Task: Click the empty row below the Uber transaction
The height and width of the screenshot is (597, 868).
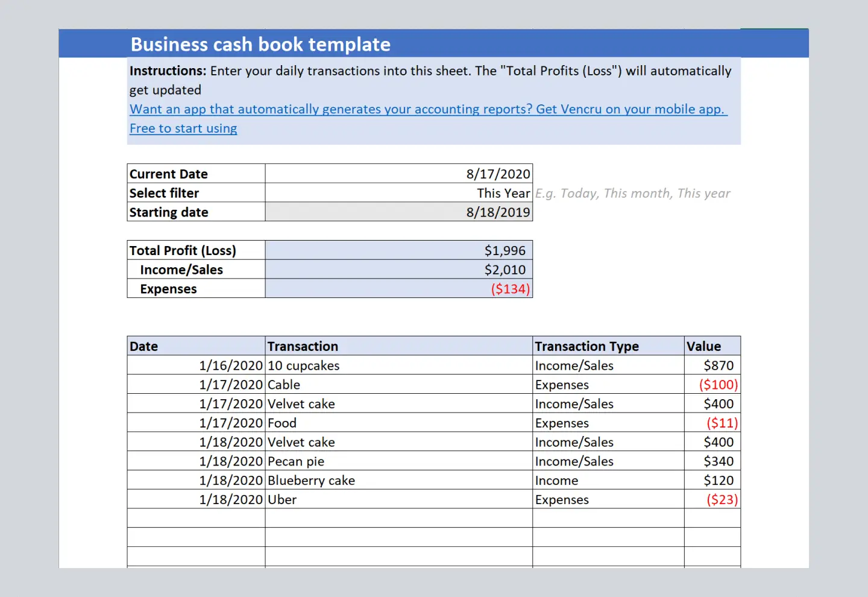Action: [x=398, y=518]
